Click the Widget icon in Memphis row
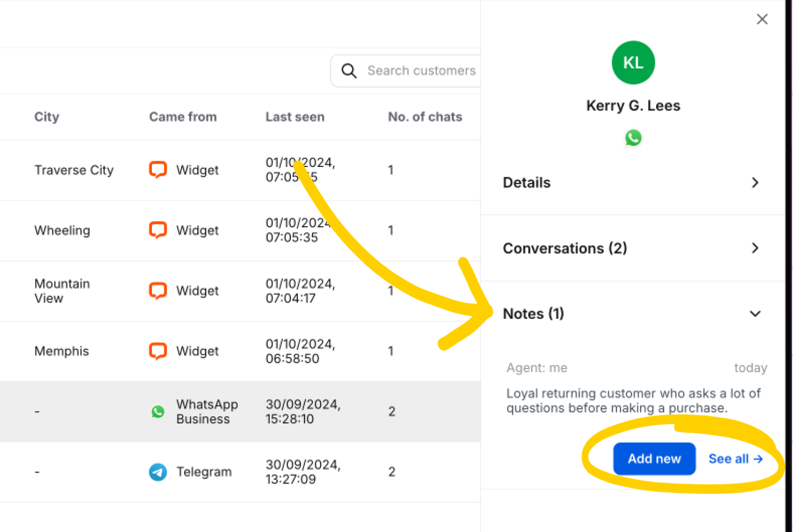This screenshot has width=793, height=532. (x=158, y=351)
